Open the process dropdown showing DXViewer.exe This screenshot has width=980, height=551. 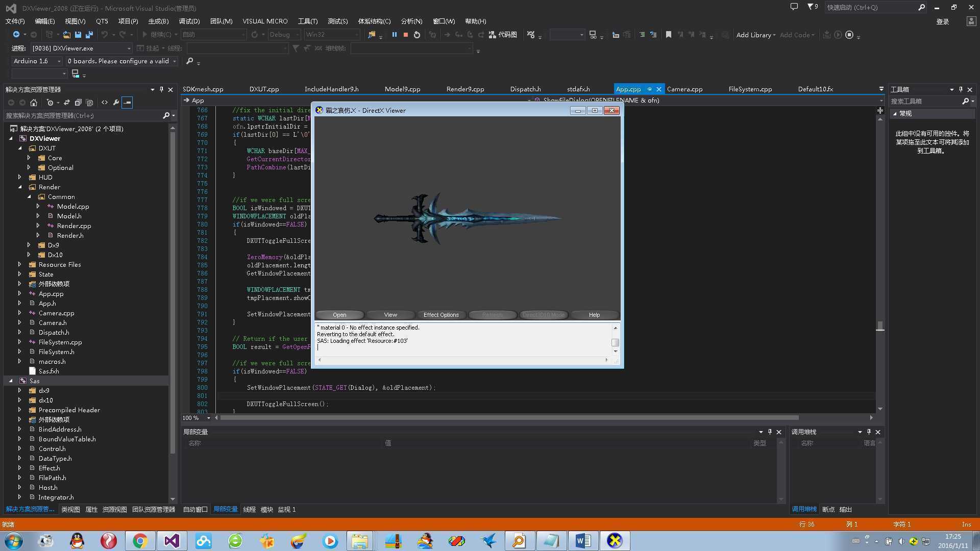[81, 48]
